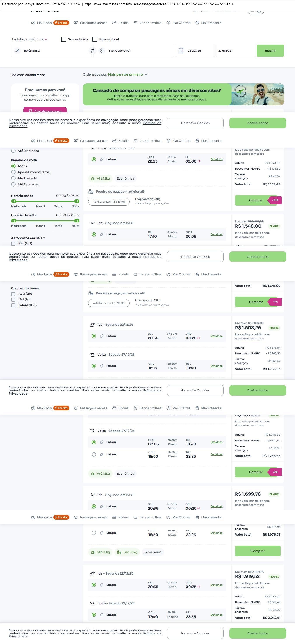Open the 'Mais baratos primeiro' sort dropdown
Viewport: 295px width, 644px height.
(127, 74)
